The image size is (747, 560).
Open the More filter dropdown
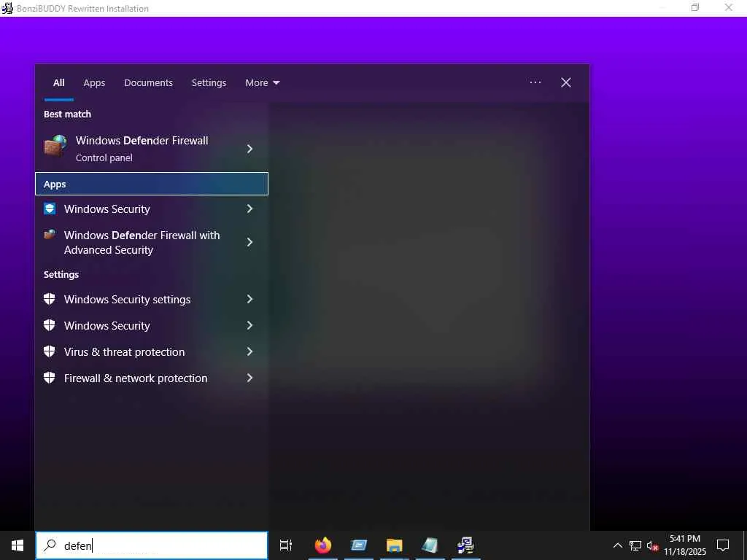(263, 83)
